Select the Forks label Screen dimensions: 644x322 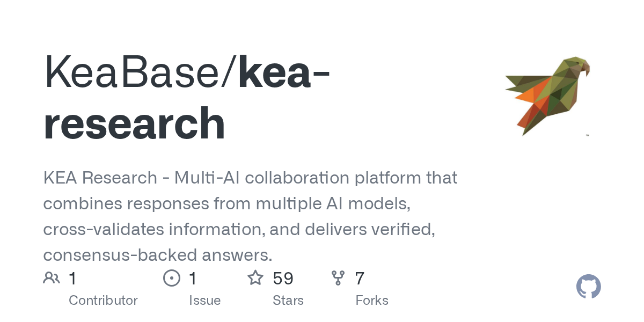tap(372, 300)
